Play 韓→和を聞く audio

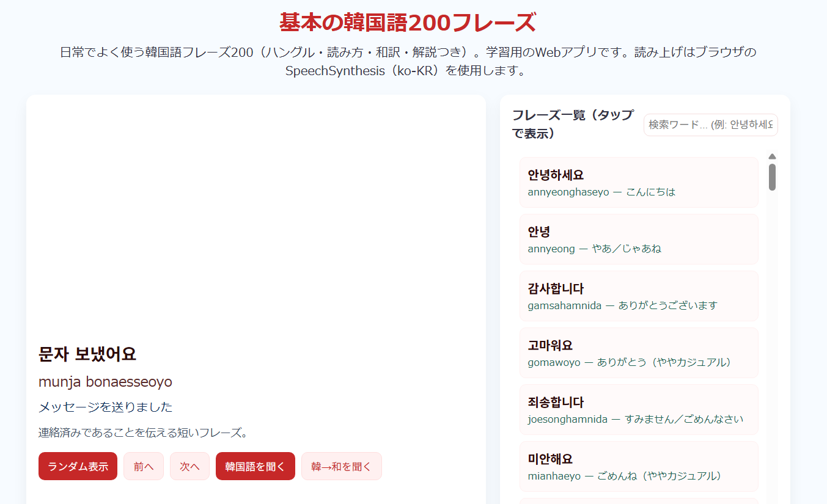pos(342,466)
